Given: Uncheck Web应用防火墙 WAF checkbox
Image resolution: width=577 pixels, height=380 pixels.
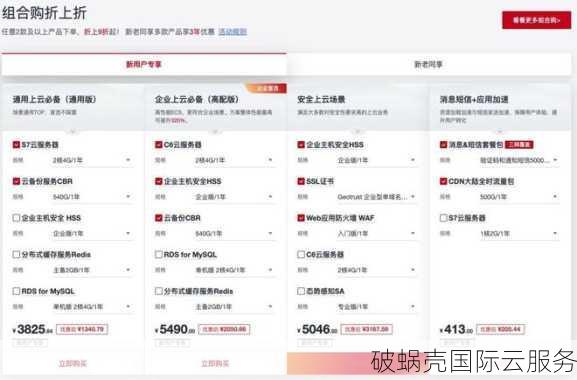Looking at the screenshot, I should click(301, 218).
